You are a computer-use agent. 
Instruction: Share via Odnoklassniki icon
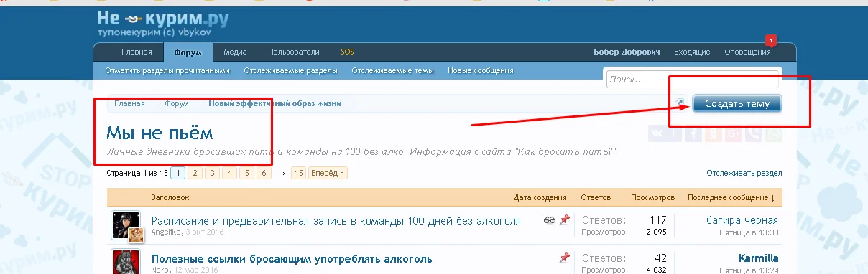712,134
